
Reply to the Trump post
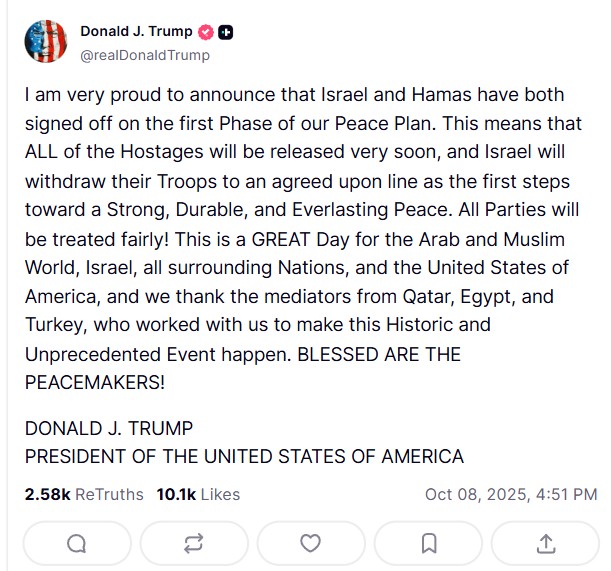75,542
